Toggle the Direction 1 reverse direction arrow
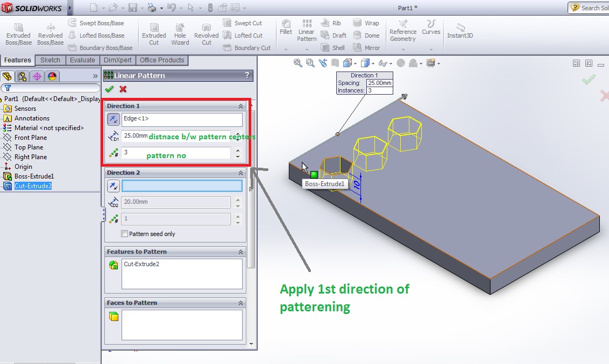609x364 pixels. pyautogui.click(x=113, y=119)
